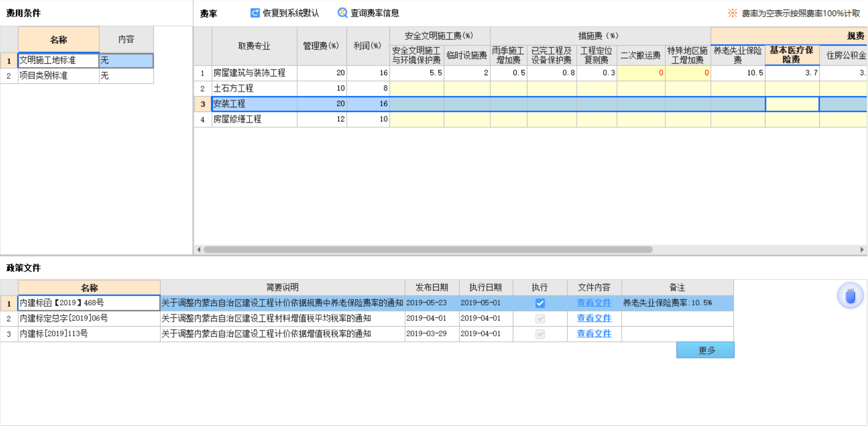Click the fee rate table horizontal scrollbar thumb
The width and height of the screenshot is (868, 426).
[428, 249]
